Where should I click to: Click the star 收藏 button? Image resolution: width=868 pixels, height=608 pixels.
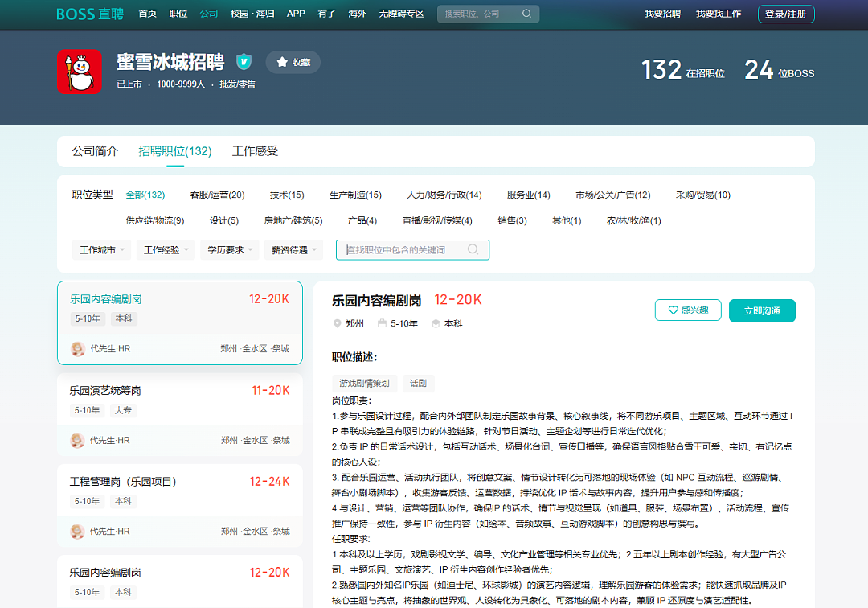click(x=293, y=62)
